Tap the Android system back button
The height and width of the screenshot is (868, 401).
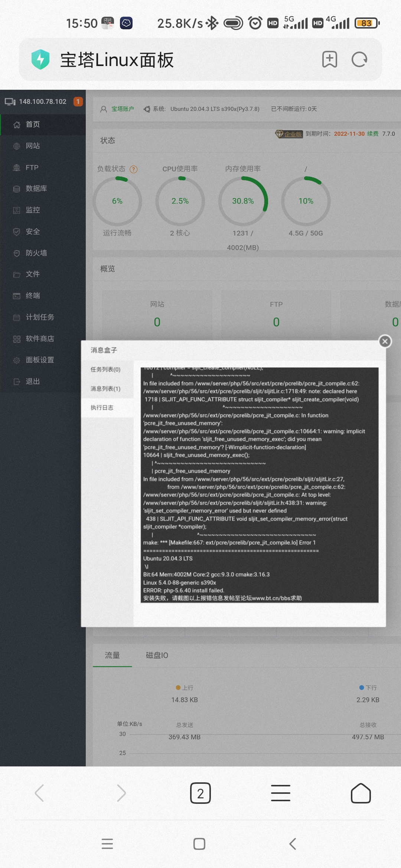pos(293,844)
